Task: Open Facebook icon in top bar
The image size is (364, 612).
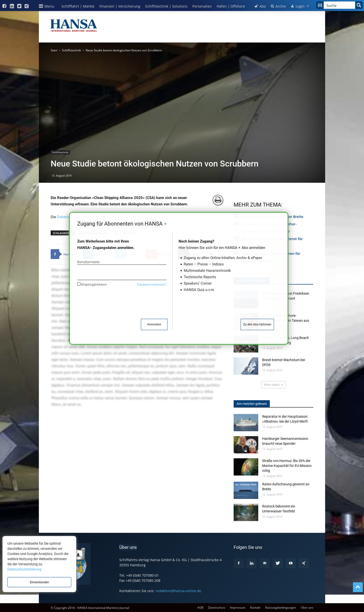Action: (5, 6)
